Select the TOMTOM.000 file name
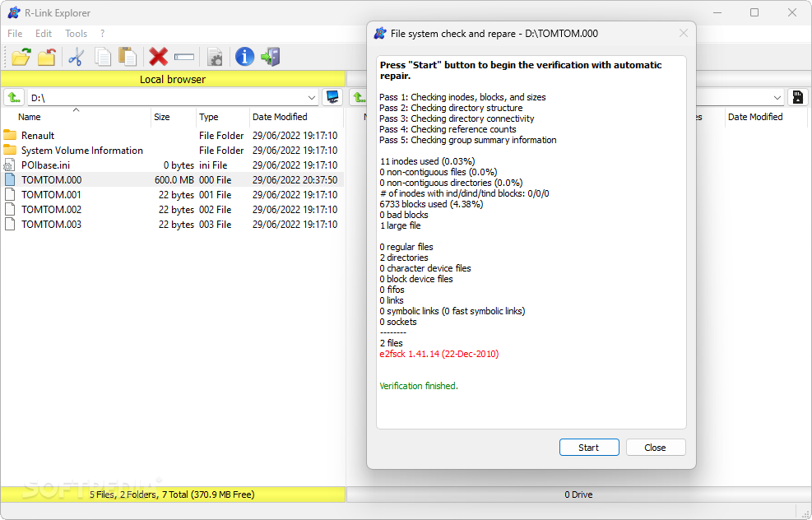The image size is (812, 520). point(51,180)
